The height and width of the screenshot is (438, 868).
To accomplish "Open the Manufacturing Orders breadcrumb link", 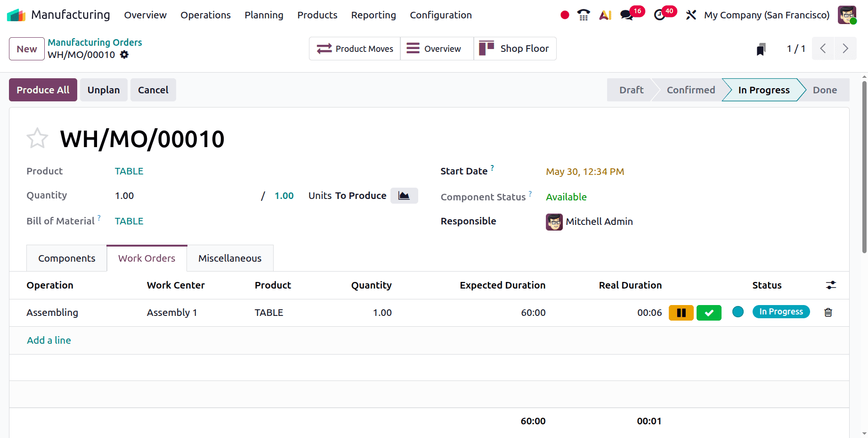I will pyautogui.click(x=95, y=42).
